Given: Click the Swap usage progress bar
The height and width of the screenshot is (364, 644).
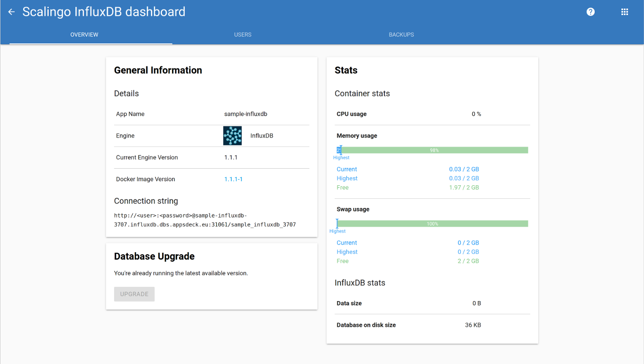Looking at the screenshot, I should tap(433, 224).
